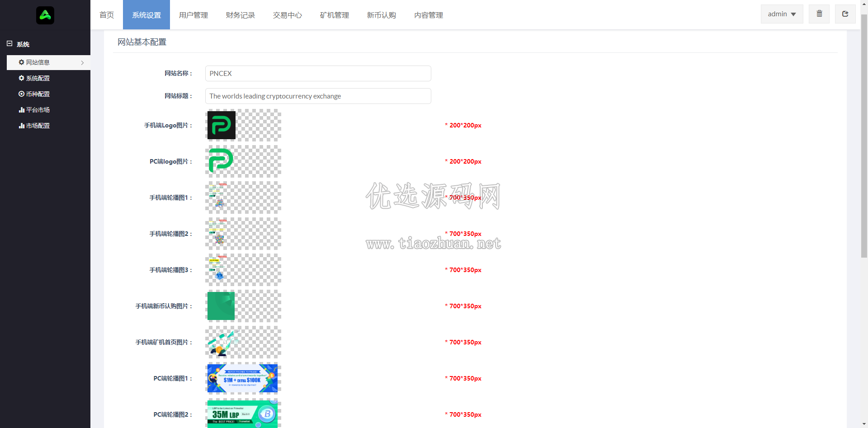Open the 内容管理 tab
Screen dimensions: 868x428
tap(429, 15)
